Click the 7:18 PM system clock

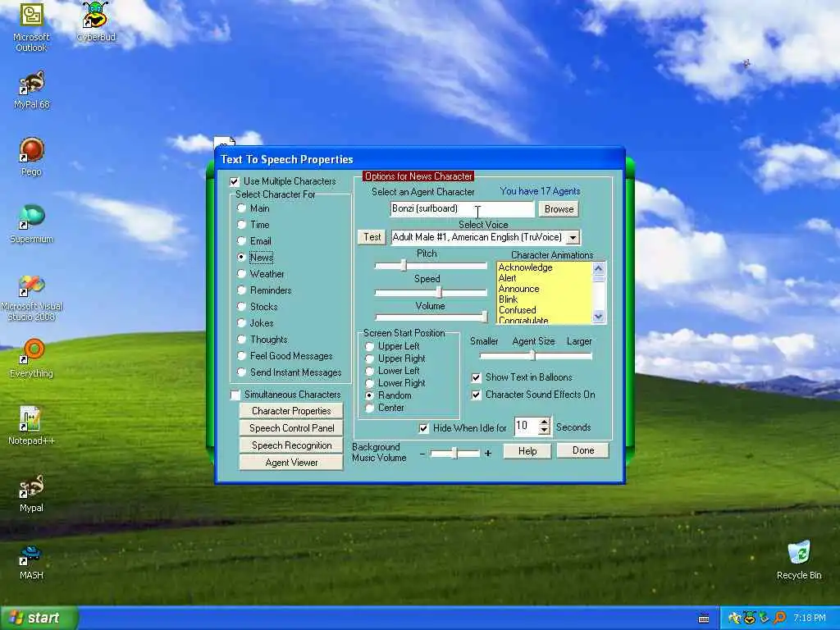(810, 619)
